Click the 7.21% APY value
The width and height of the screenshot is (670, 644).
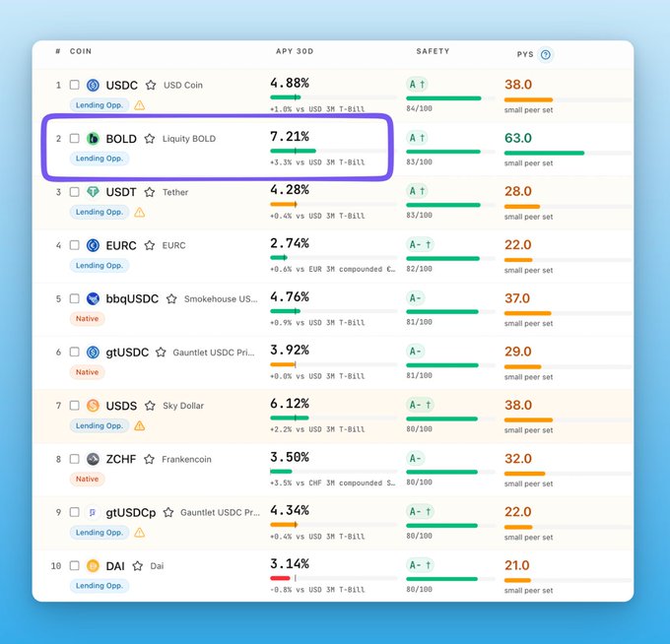(x=290, y=137)
